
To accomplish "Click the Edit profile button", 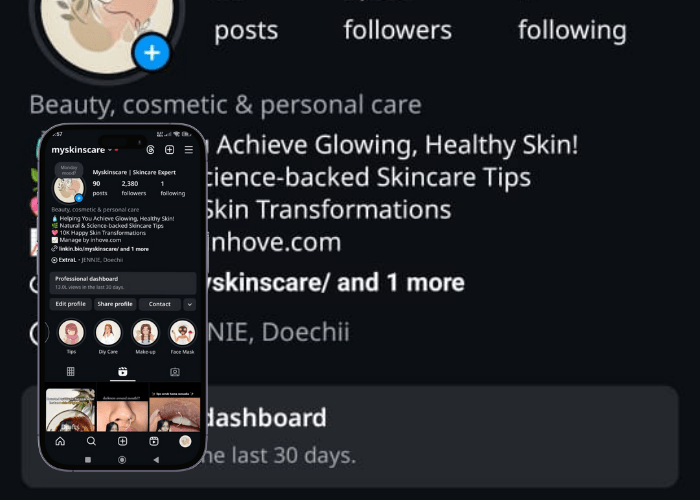I will coord(71,304).
